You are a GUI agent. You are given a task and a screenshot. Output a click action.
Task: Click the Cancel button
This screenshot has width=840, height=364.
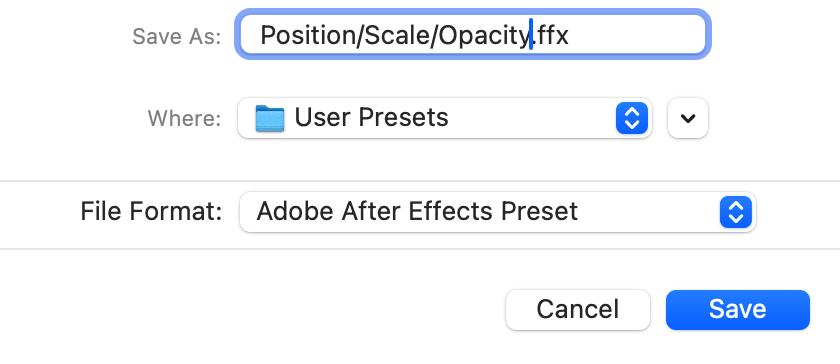578,310
